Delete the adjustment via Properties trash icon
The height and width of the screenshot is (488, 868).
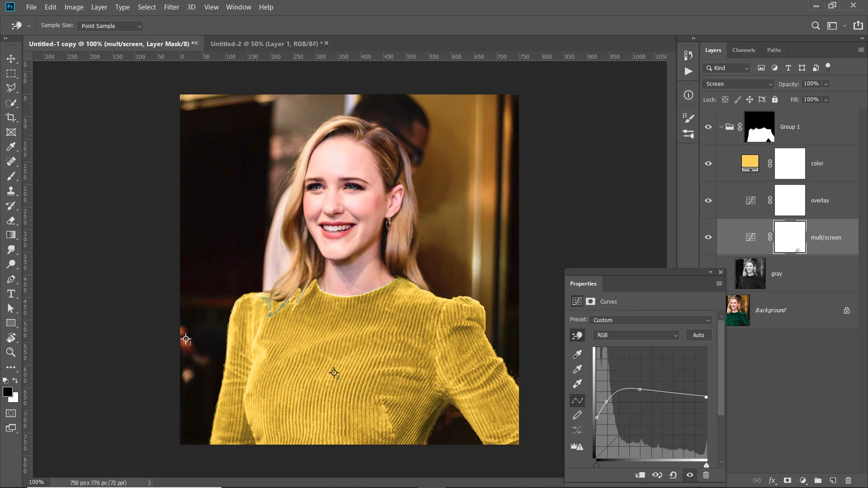click(706, 475)
